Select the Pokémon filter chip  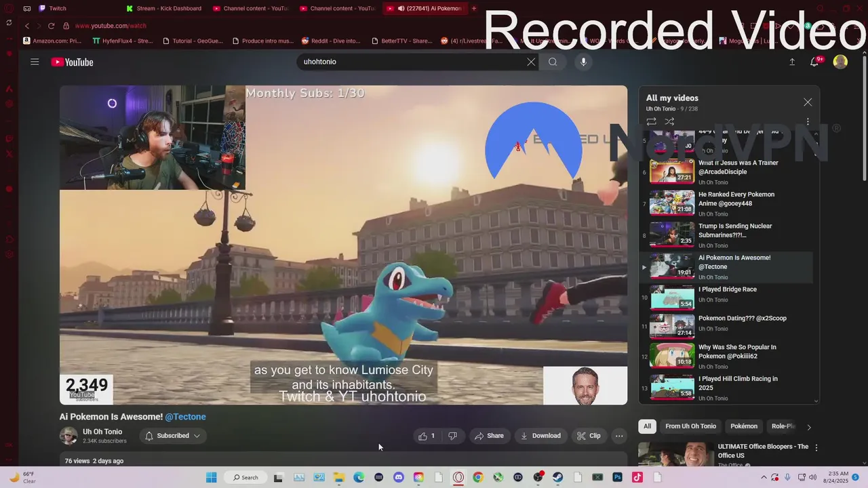tap(744, 426)
